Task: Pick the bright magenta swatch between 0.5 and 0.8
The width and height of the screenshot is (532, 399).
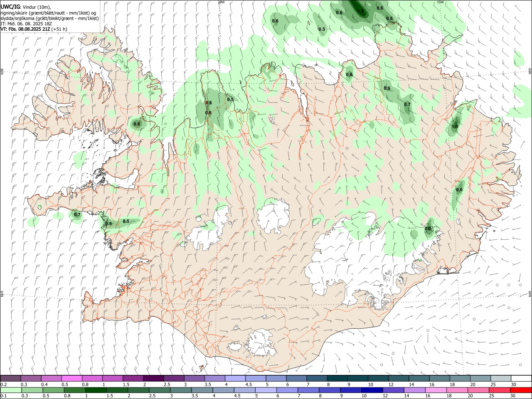Action: [x=71, y=378]
